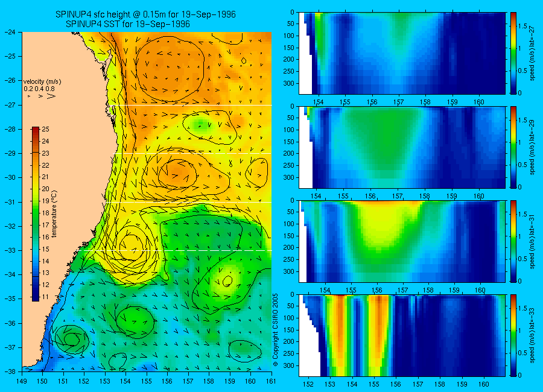Click the speed color bar for the lat=-31 section
543x392 pixels.
click(513, 241)
